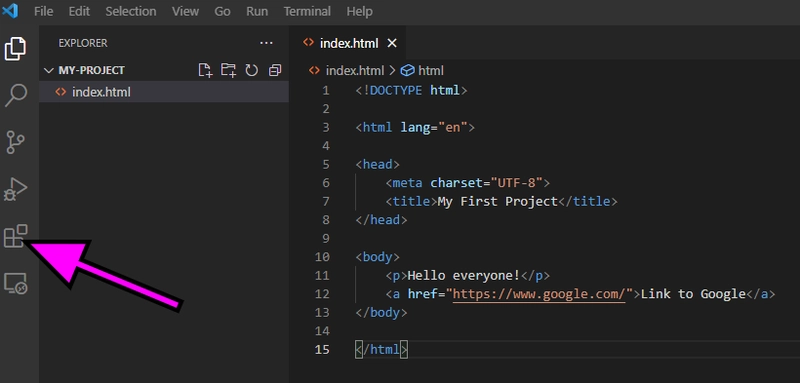Collapse all folders in Explorer
Screen dimensions: 800x383
coord(275,70)
